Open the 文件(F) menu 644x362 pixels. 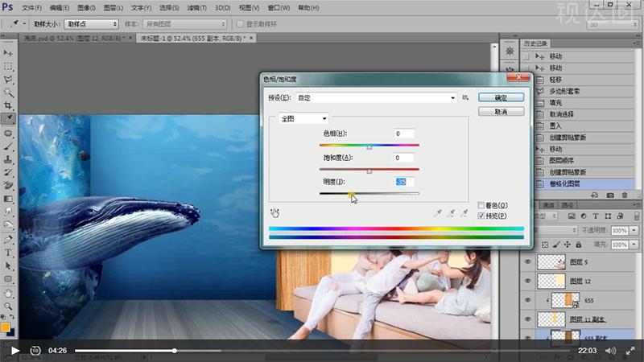31,8
